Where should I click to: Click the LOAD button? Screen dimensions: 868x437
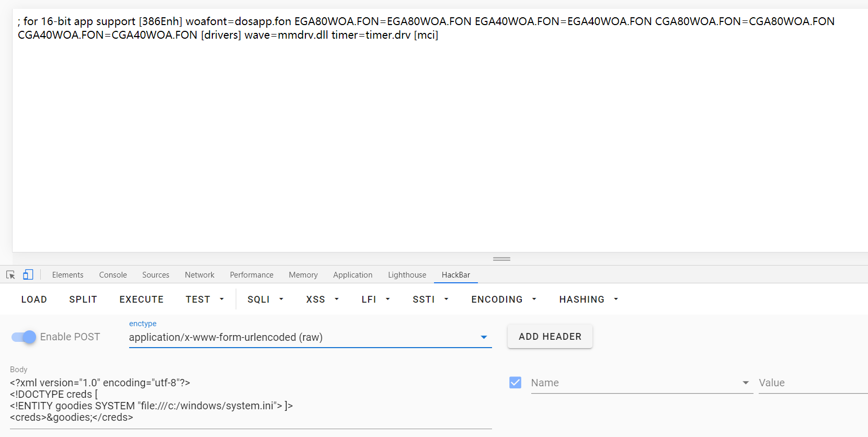[x=34, y=300]
